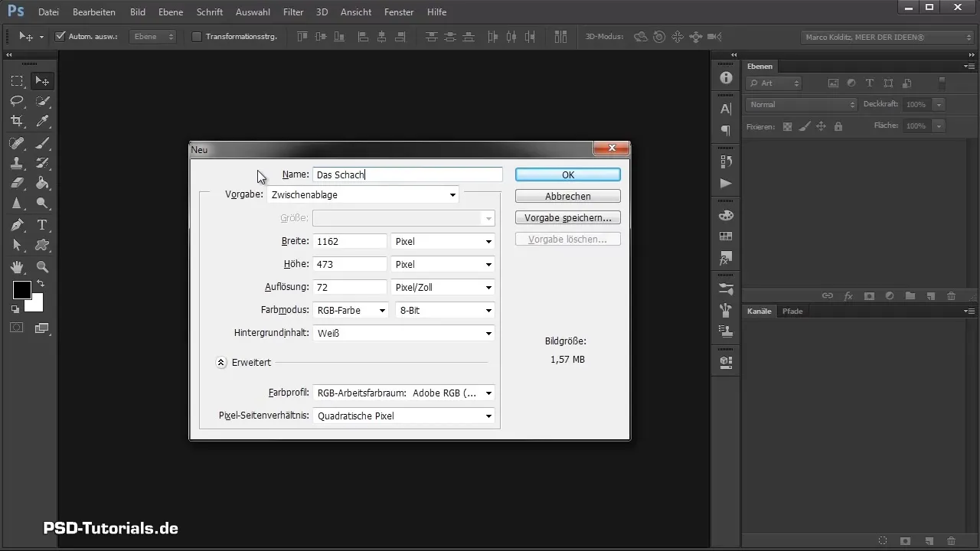Open the 8-Bit depth dropdown
The height and width of the screenshot is (551, 980).
coord(445,310)
